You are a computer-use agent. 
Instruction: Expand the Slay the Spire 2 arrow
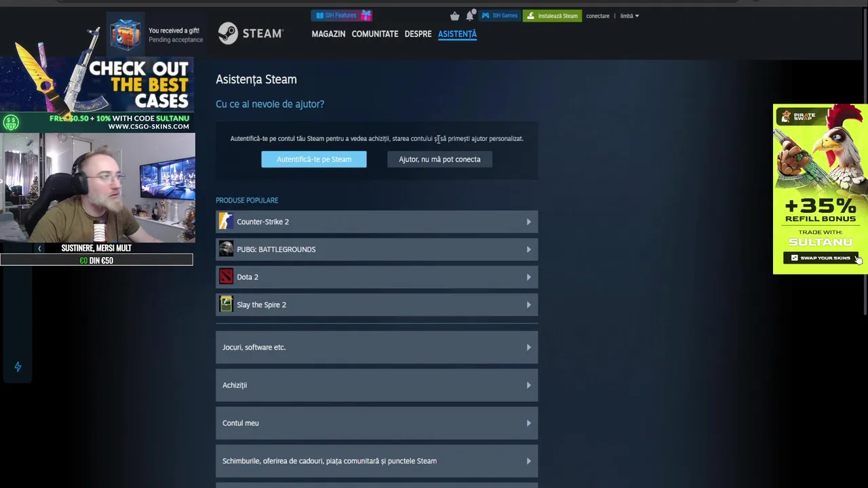pyautogui.click(x=529, y=305)
